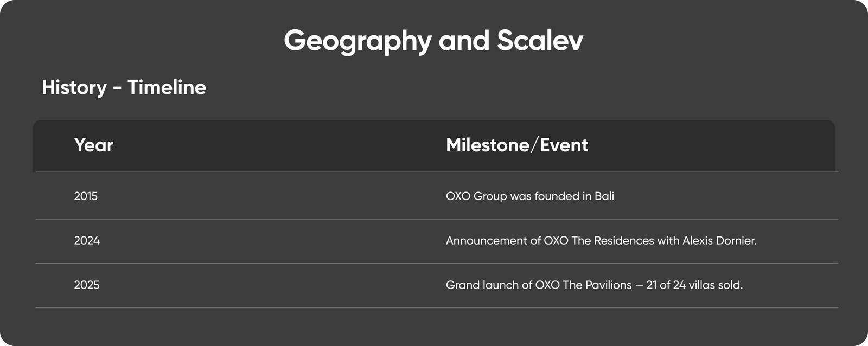The height and width of the screenshot is (346, 868).
Task: Click the "Year" column header
Action: click(x=93, y=145)
